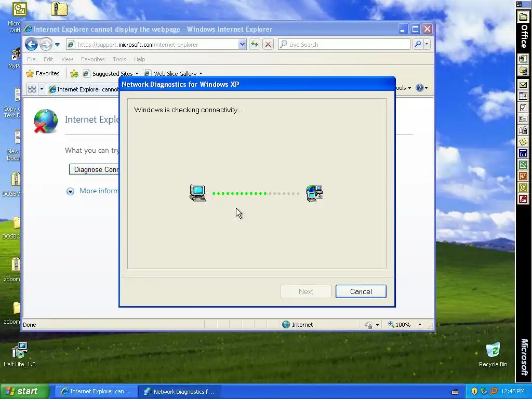Click the on-screen keyboard taskbar icon
This screenshot has height=399, width=532.
(x=455, y=392)
